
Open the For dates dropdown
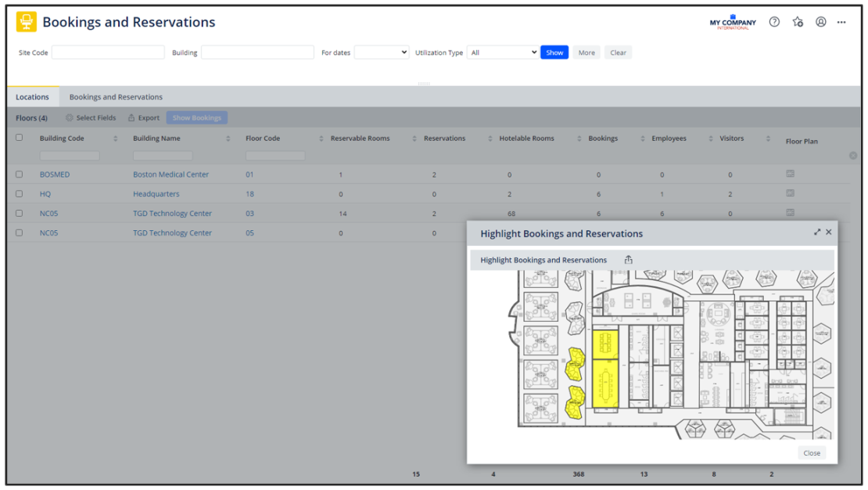[x=382, y=52]
